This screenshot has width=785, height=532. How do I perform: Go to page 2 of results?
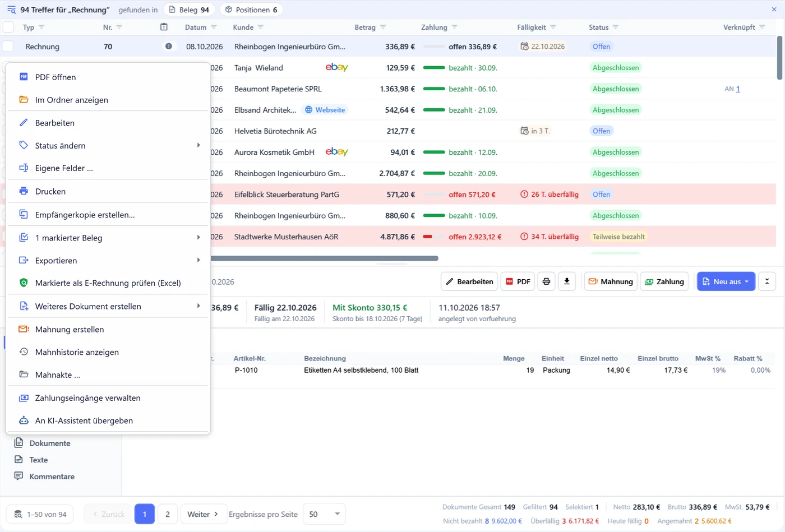167,514
